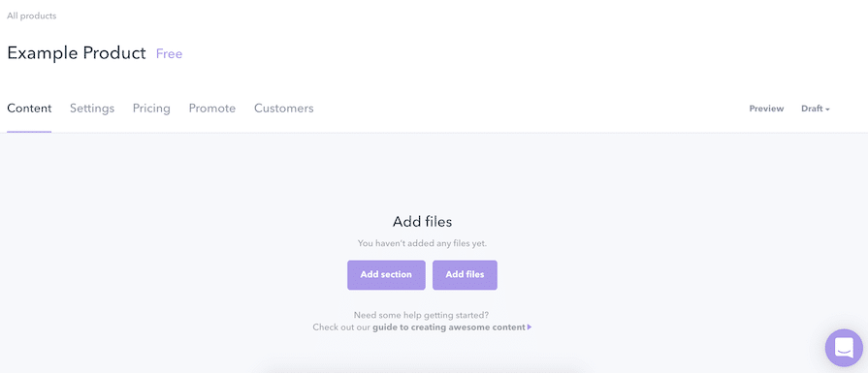
Task: Click the Preview button
Action: [x=766, y=109]
